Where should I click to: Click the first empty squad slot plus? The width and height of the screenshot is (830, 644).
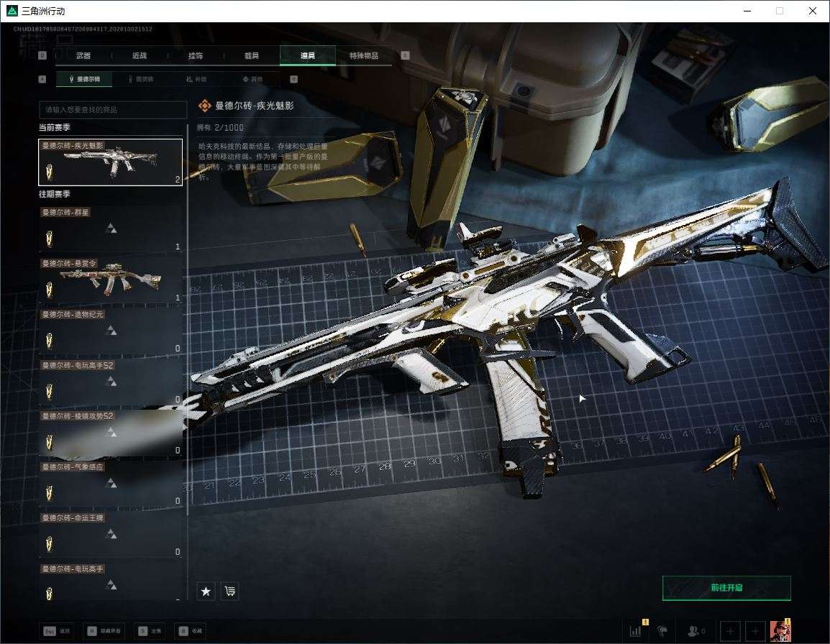tap(730, 631)
